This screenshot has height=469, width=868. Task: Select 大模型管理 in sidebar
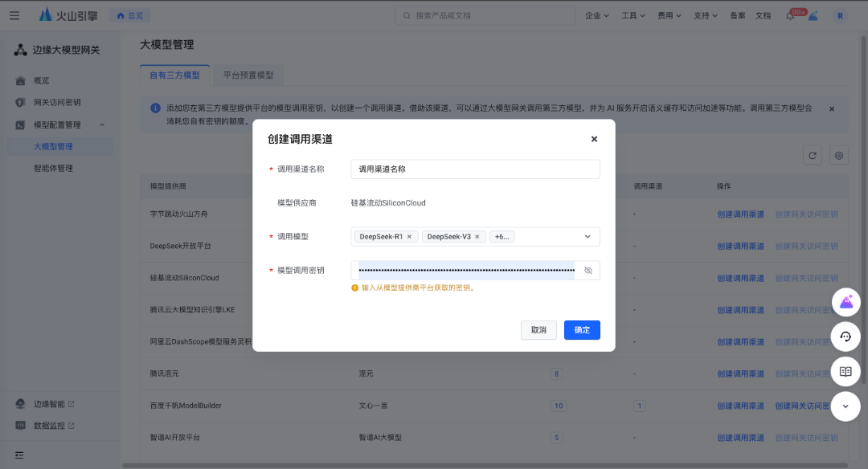point(59,146)
